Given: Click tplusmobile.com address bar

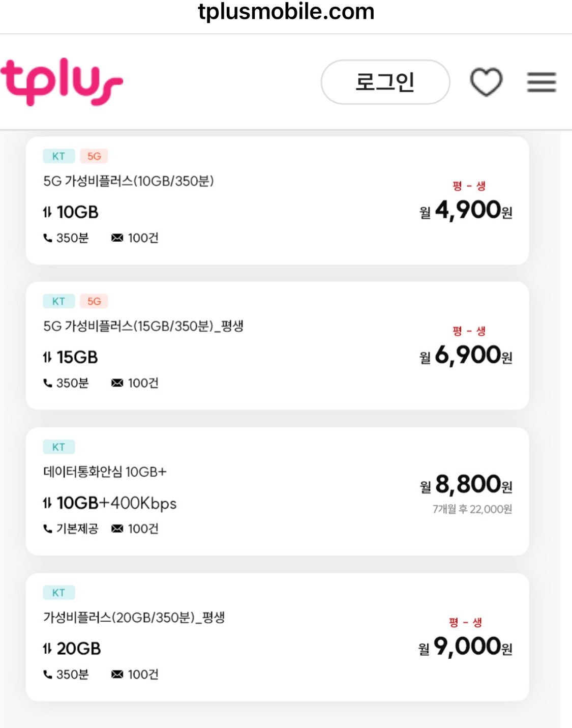Looking at the screenshot, I should [286, 12].
